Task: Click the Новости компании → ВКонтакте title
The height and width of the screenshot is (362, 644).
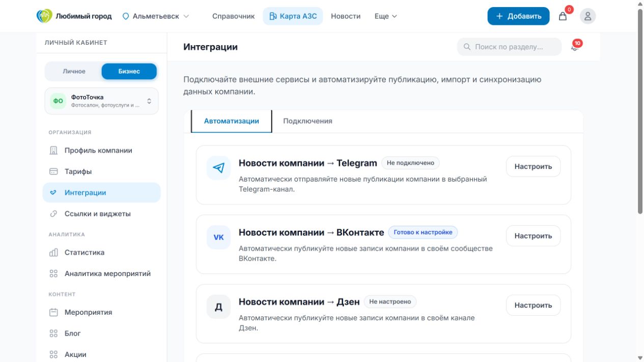Action: point(311,232)
